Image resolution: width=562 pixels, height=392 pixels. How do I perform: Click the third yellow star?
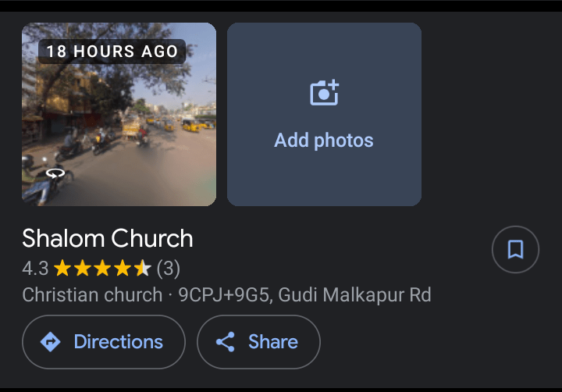(x=102, y=269)
